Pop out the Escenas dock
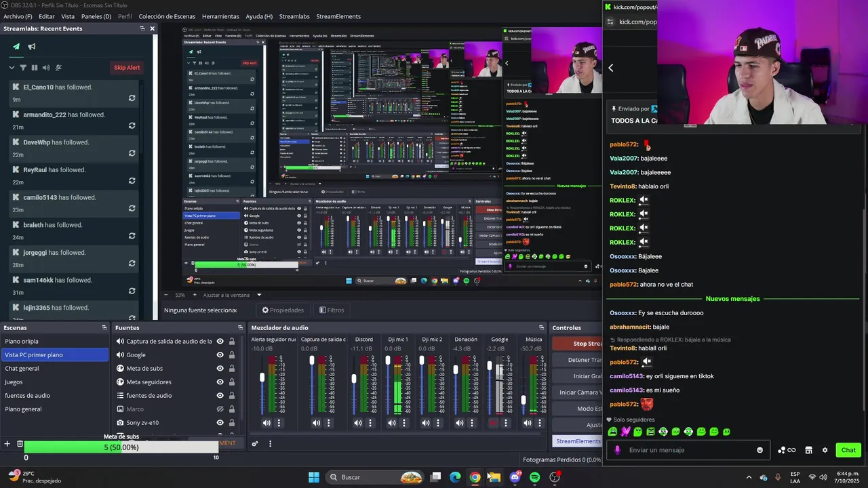868x488 pixels. click(104, 327)
